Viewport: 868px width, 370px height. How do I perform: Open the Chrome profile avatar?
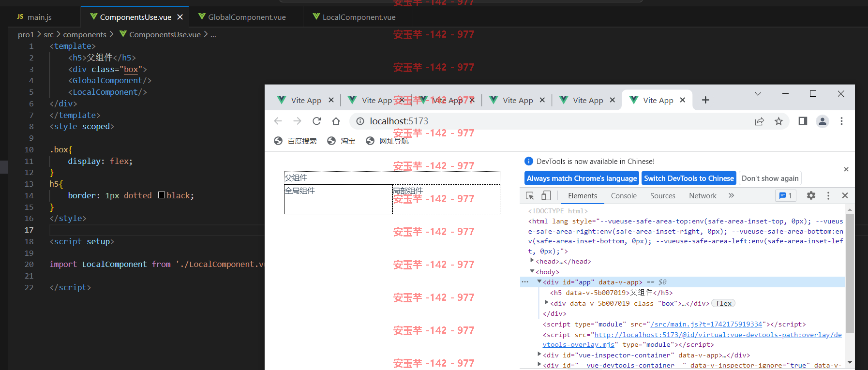pyautogui.click(x=823, y=121)
